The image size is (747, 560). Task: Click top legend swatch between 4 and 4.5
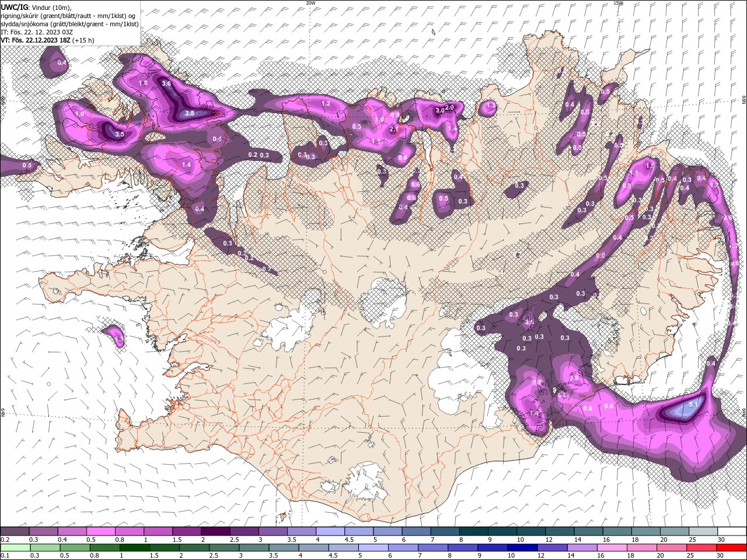click(x=330, y=531)
